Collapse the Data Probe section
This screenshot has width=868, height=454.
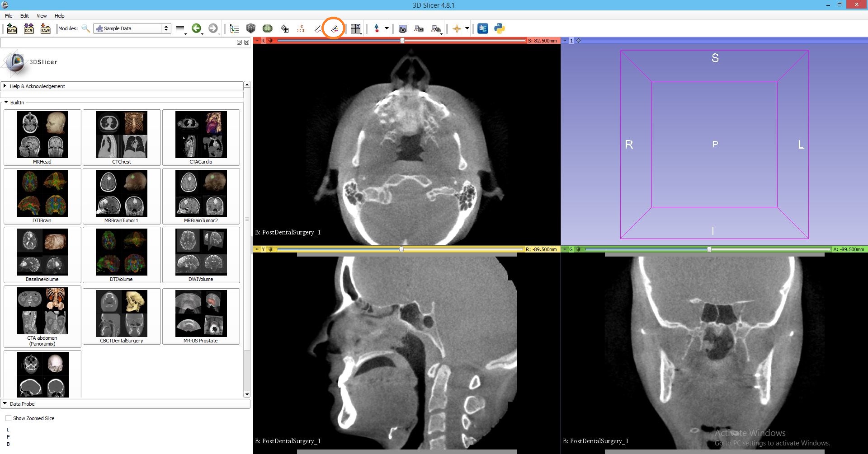pyautogui.click(x=125, y=404)
